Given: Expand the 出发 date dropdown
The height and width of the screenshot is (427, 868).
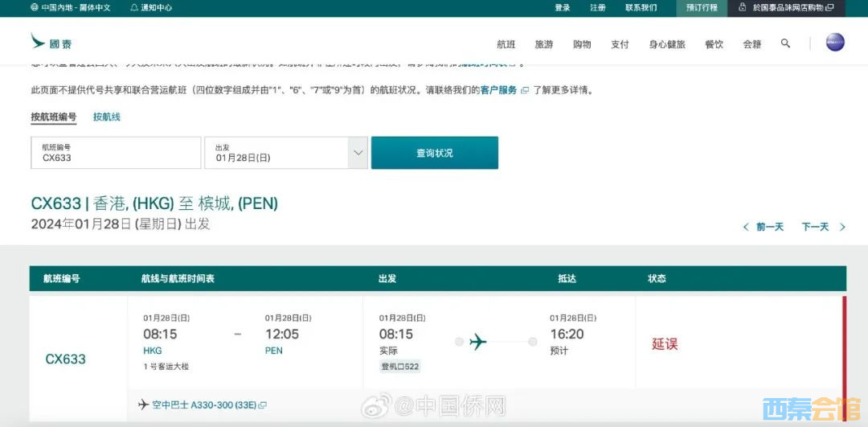Looking at the screenshot, I should [x=358, y=152].
